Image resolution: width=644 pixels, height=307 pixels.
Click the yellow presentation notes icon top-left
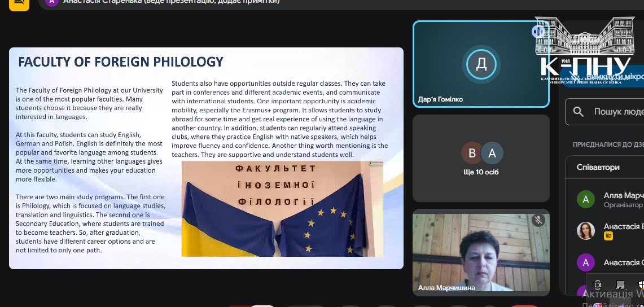[19, 3]
